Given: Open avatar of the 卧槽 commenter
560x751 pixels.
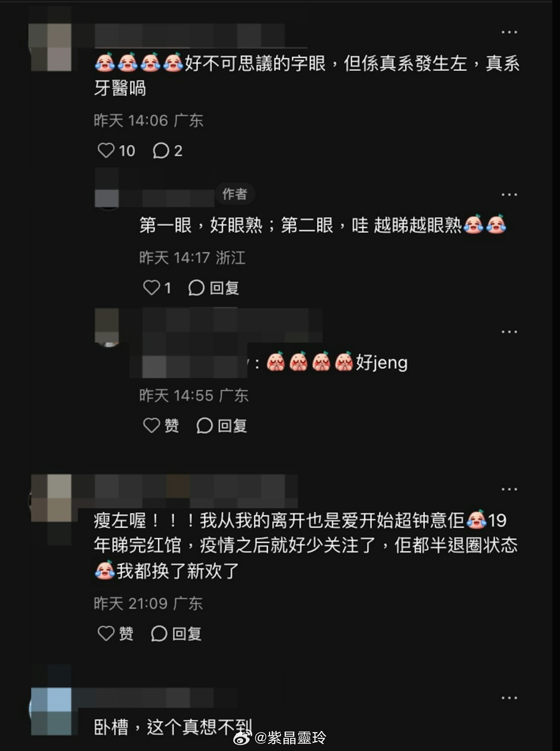Looking at the screenshot, I should pyautogui.click(x=51, y=711).
